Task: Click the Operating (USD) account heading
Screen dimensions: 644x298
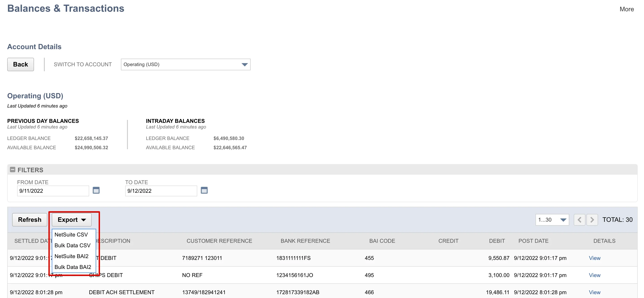Action: 35,96
